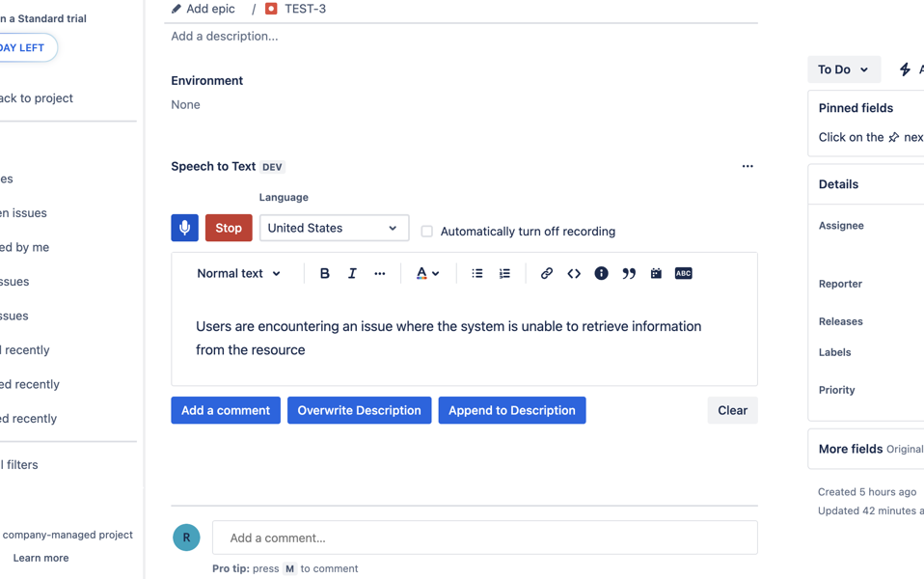Click the Add a comment input field
This screenshot has height=579, width=924.
pyautogui.click(x=485, y=538)
